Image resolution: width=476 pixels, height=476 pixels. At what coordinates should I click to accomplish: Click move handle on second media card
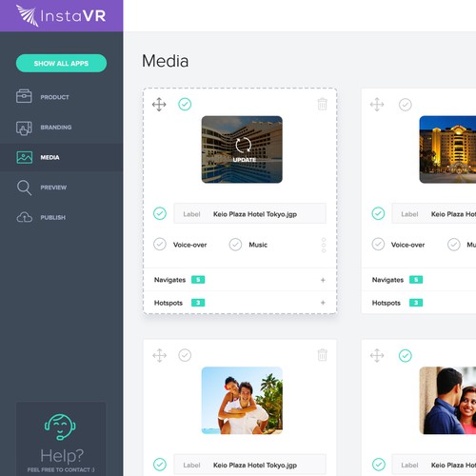pyautogui.click(x=377, y=105)
